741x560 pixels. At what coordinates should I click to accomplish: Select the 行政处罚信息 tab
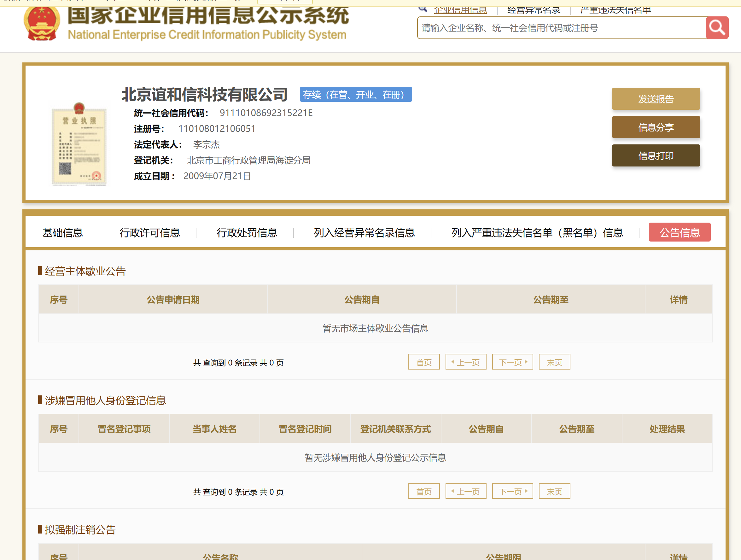247,232
